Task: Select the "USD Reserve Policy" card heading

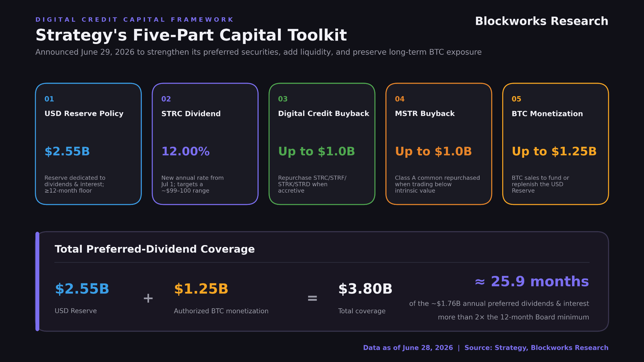Action: [84, 114]
